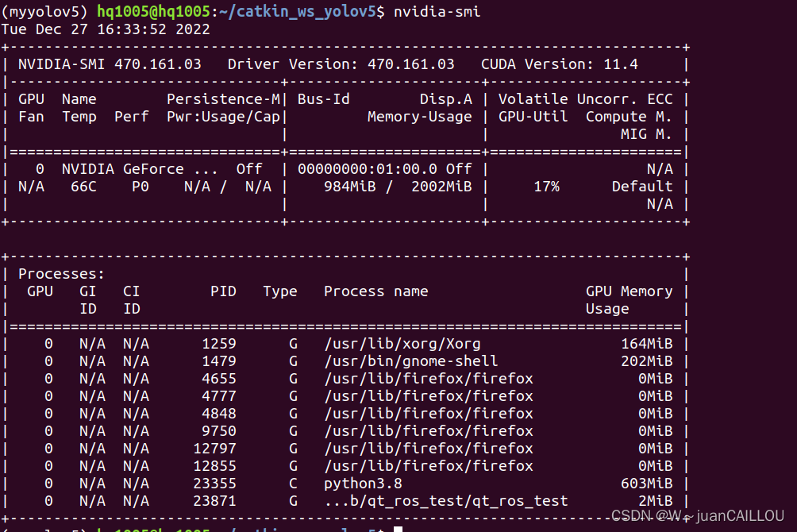Click the C type of python3.8 row

[x=293, y=484]
